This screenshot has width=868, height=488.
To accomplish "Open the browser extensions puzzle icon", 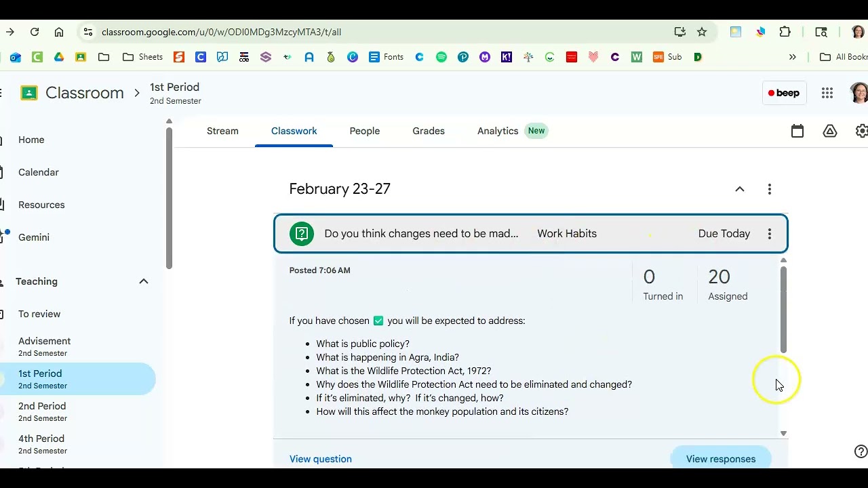I will [x=785, y=32].
